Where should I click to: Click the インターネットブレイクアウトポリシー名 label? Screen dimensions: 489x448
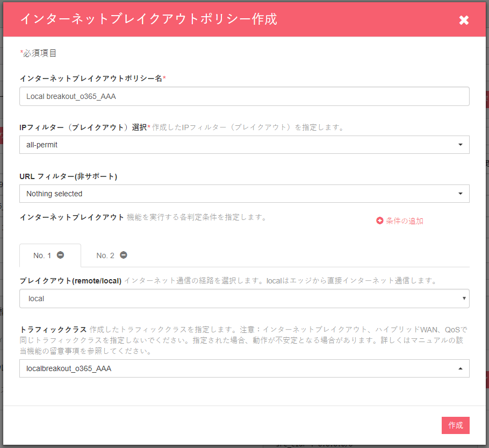tap(91, 79)
